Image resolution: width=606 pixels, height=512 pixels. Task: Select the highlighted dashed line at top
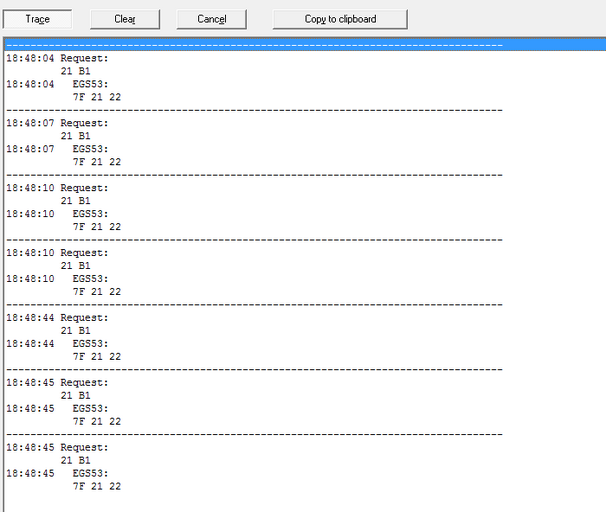pos(305,45)
